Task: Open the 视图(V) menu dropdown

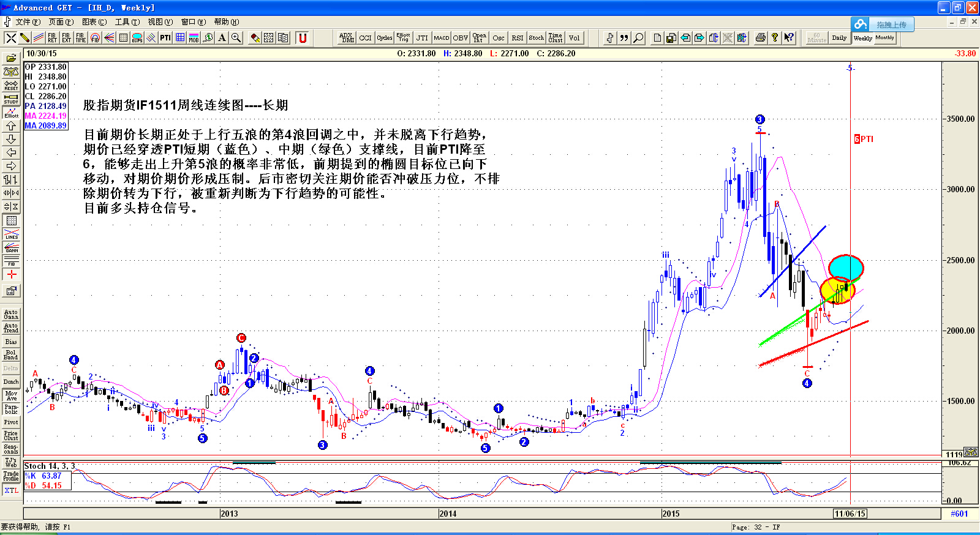Action: 160,22
